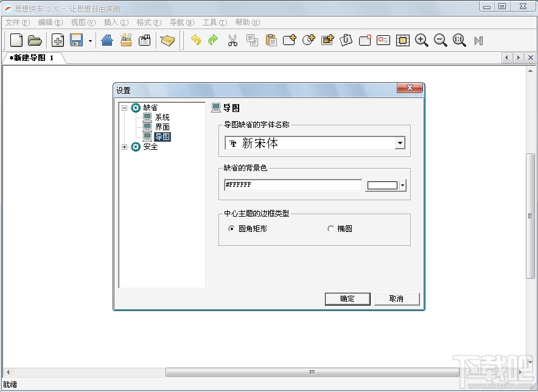Select the 系统 tree item

tap(162, 117)
